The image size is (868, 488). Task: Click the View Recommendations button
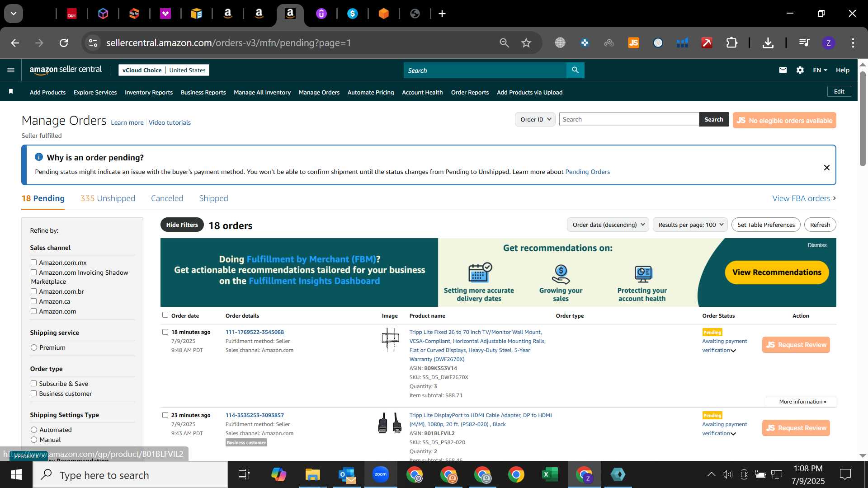click(x=777, y=272)
